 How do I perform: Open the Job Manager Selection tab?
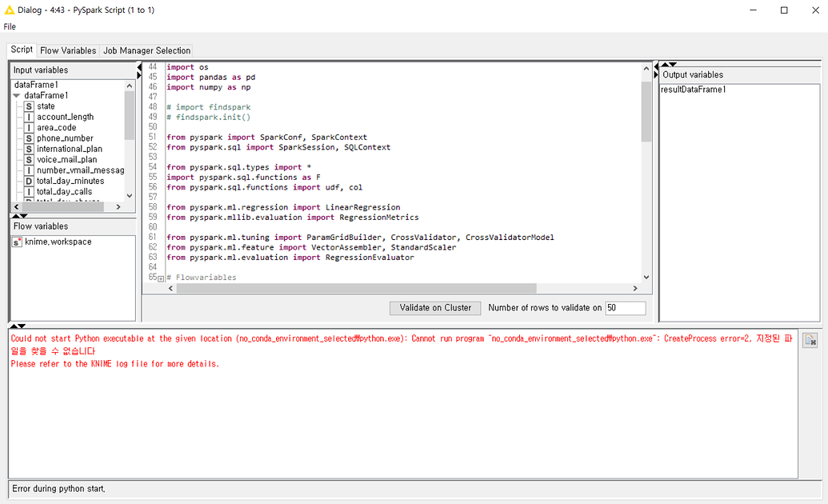pos(146,50)
